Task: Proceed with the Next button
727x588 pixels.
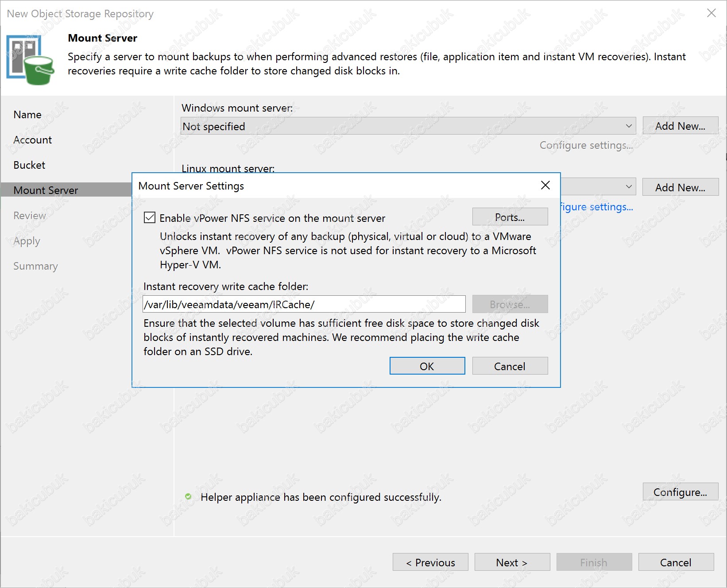Action: [512, 562]
